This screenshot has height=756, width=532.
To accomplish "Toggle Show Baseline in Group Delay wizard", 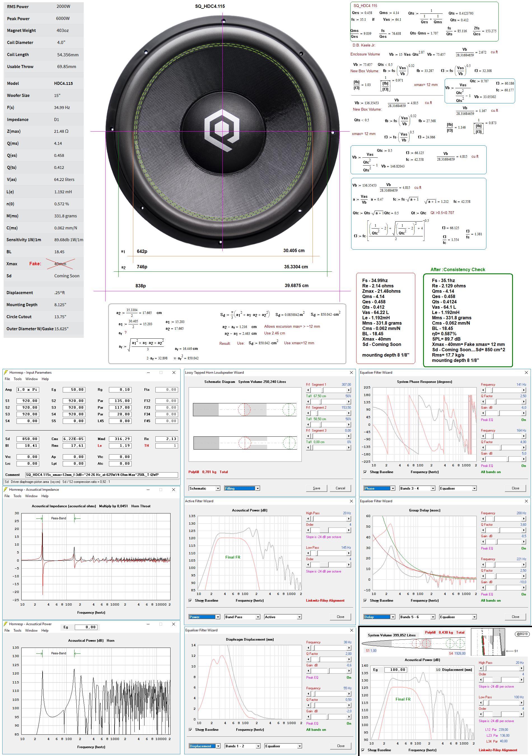I will click(x=365, y=600).
